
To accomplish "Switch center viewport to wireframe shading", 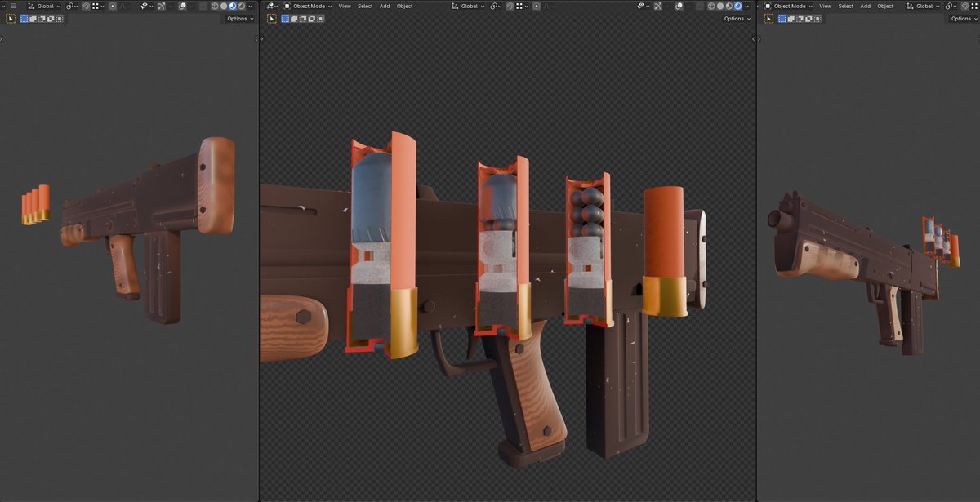I will click(x=711, y=6).
